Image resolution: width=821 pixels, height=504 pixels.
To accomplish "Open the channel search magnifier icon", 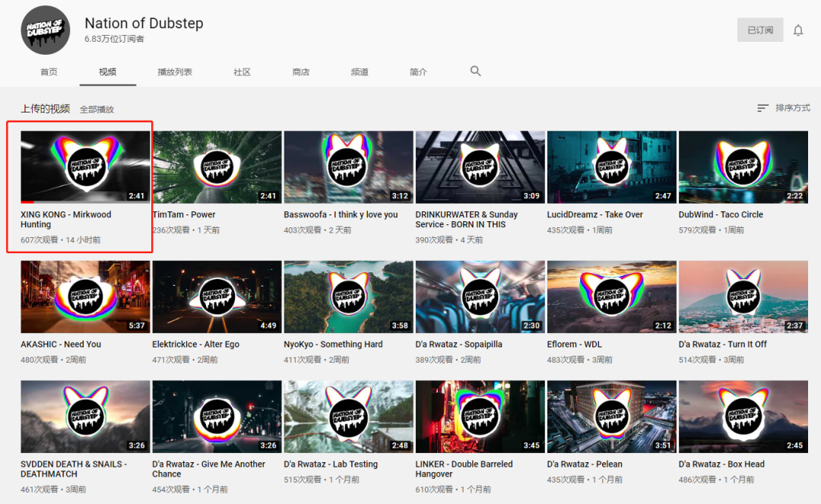I will coord(475,71).
